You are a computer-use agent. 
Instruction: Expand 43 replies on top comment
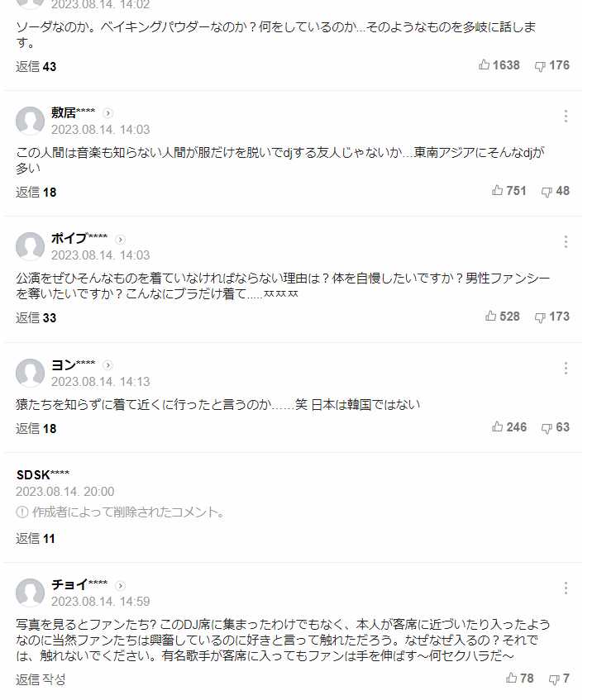(36, 66)
